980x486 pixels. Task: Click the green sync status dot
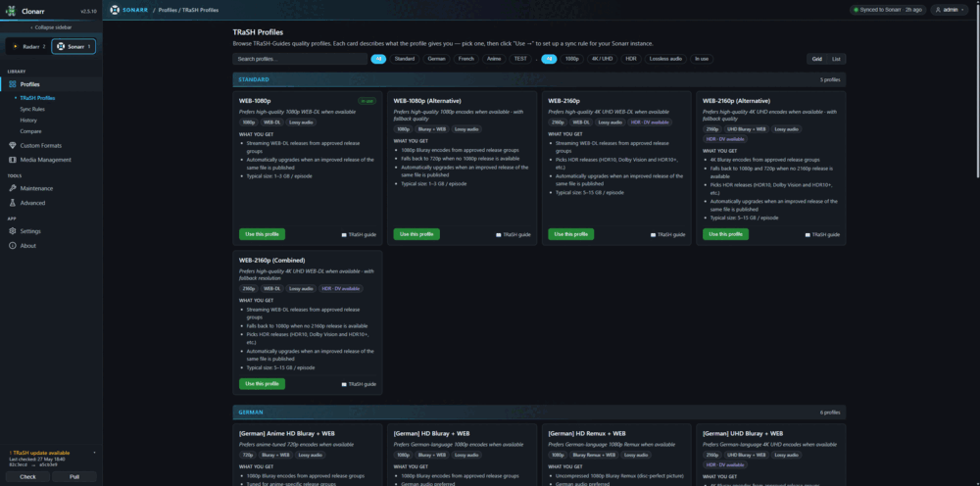[857, 10]
